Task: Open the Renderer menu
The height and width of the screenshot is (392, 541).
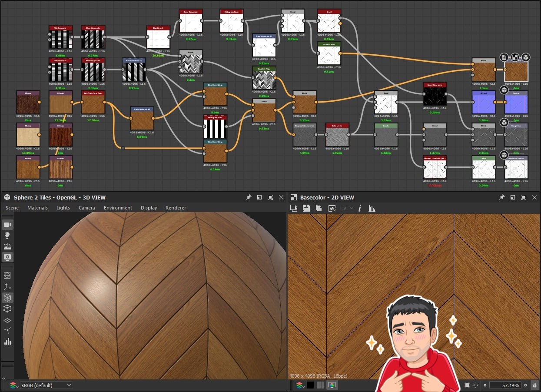Action: 176,208
